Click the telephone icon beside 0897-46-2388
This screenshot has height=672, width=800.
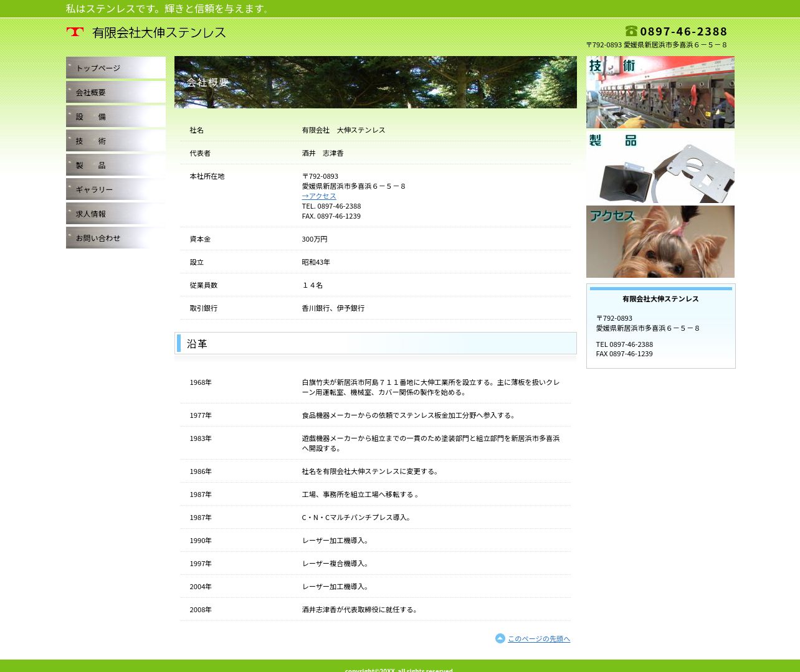click(631, 31)
